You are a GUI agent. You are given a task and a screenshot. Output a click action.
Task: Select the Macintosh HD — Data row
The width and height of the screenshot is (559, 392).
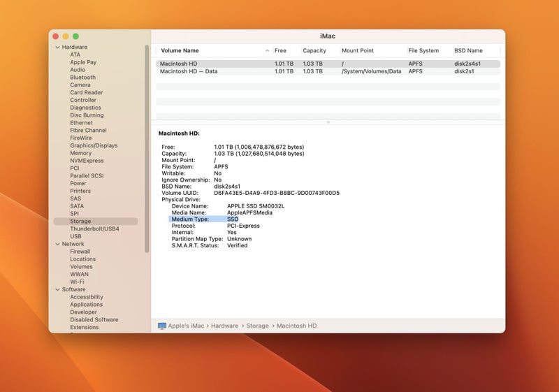pyautogui.click(x=328, y=71)
